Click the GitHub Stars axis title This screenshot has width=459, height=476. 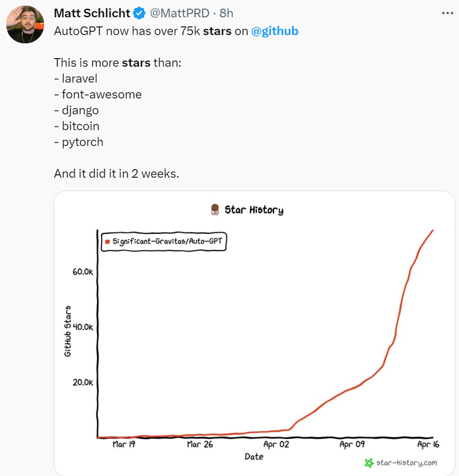tap(69, 329)
